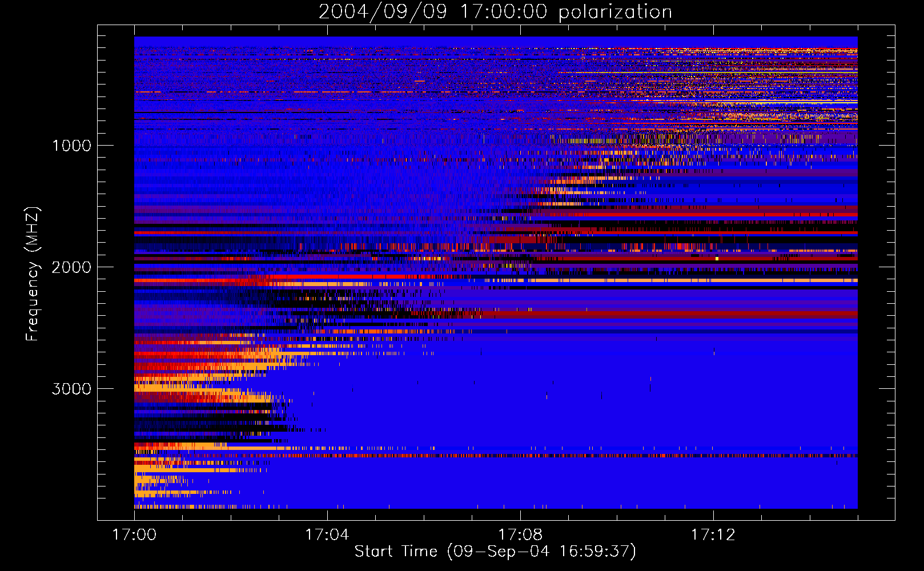Click the 17:00 time tick label
This screenshot has width=924, height=571.
[135, 534]
